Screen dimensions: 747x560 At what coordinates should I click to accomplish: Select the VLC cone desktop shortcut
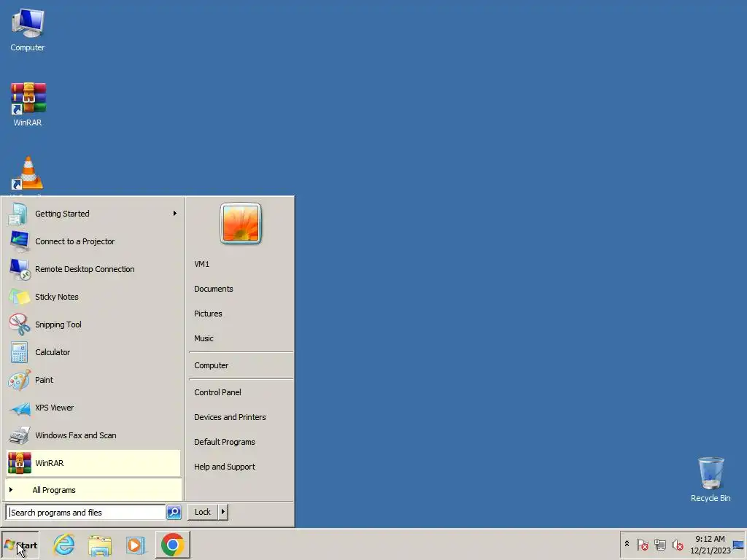[x=28, y=174]
